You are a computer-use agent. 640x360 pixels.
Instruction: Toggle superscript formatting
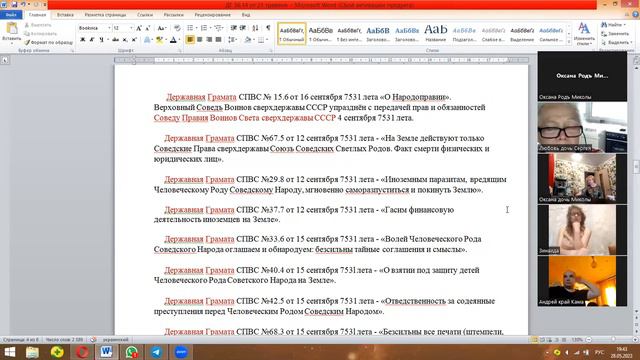tap(134, 40)
